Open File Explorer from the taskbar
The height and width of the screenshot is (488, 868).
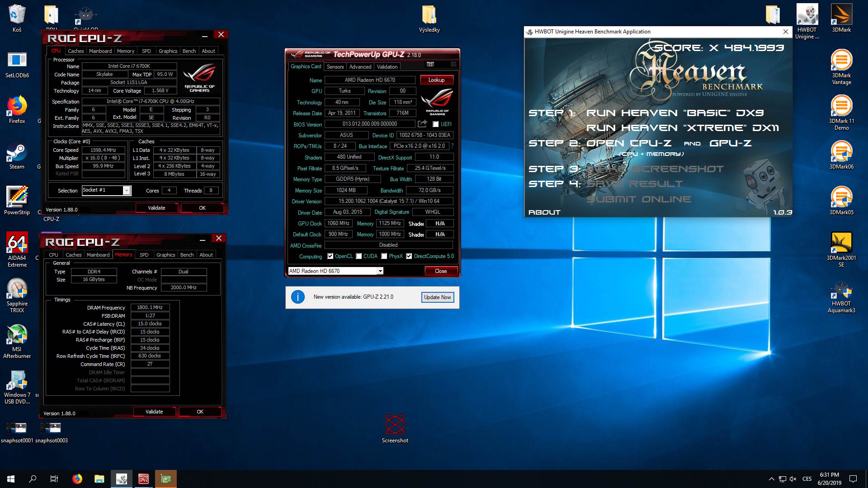coord(99,479)
